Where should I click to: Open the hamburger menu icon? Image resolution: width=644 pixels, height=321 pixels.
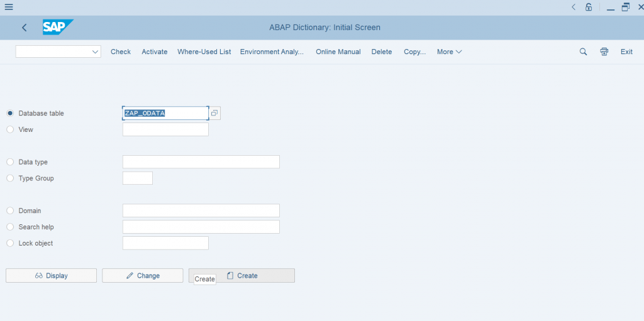[x=9, y=7]
